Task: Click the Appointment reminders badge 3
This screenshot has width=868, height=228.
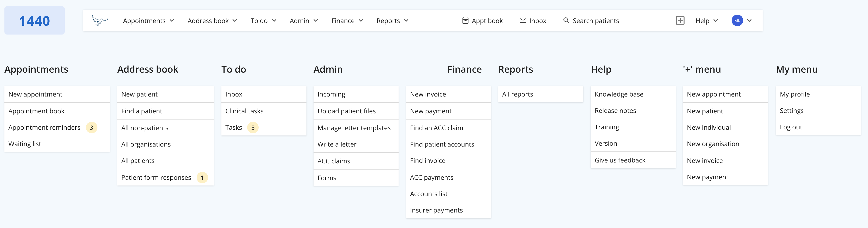Action: pos(91,128)
